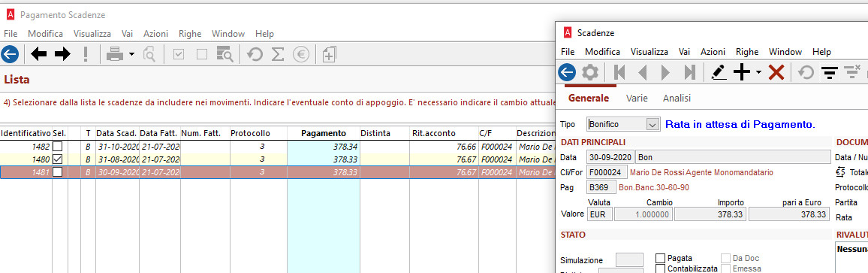Image resolution: width=868 pixels, height=273 pixels.
Task: Click Distinta column header
Action: (384, 133)
